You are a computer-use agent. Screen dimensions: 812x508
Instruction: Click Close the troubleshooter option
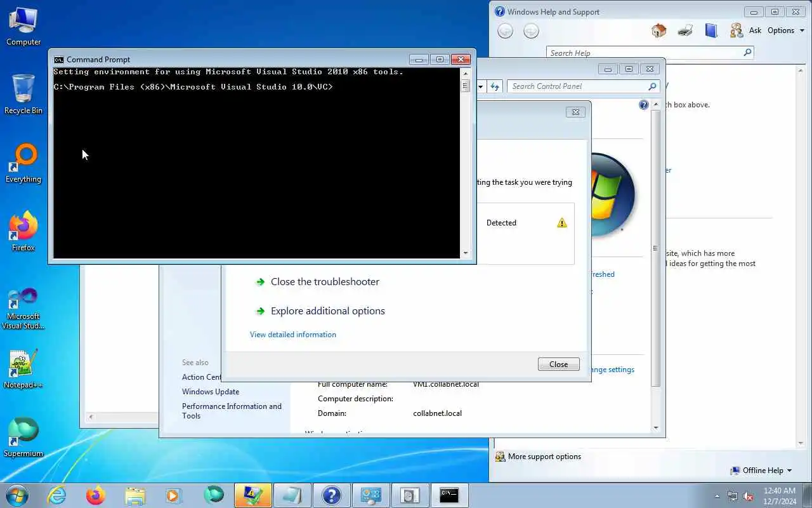pos(325,282)
